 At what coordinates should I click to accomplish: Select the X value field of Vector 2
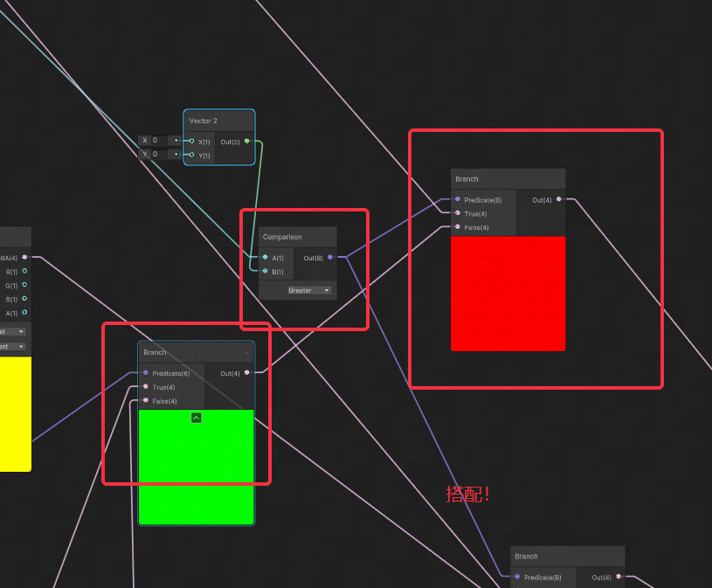click(157, 140)
